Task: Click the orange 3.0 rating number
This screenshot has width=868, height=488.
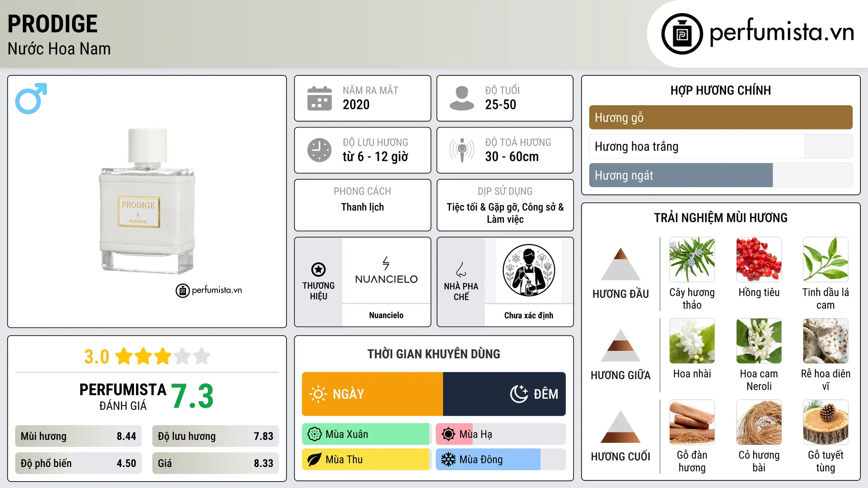Action: pos(97,357)
